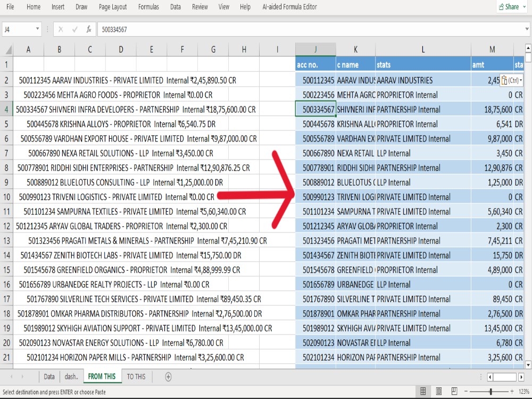Switch to Page Break Preview icon
This screenshot has width=532, height=399.
(454, 392)
